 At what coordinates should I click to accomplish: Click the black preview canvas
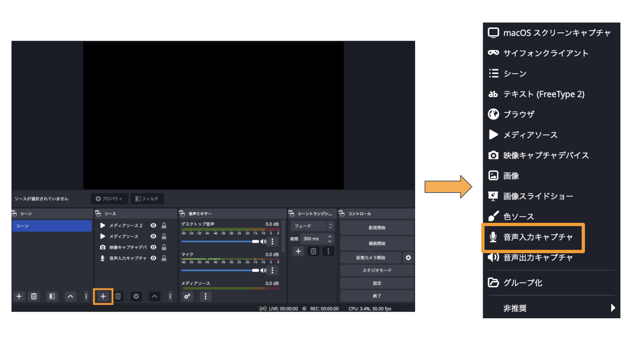(213, 115)
